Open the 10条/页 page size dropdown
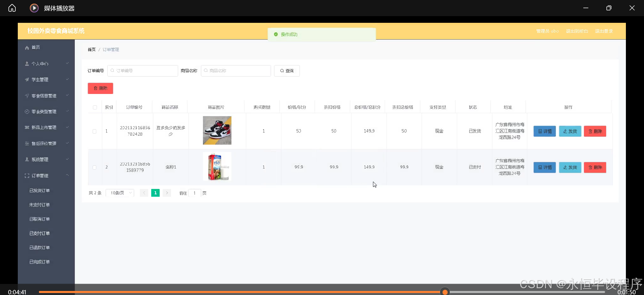Image resolution: width=644 pixels, height=295 pixels. pyautogui.click(x=120, y=193)
